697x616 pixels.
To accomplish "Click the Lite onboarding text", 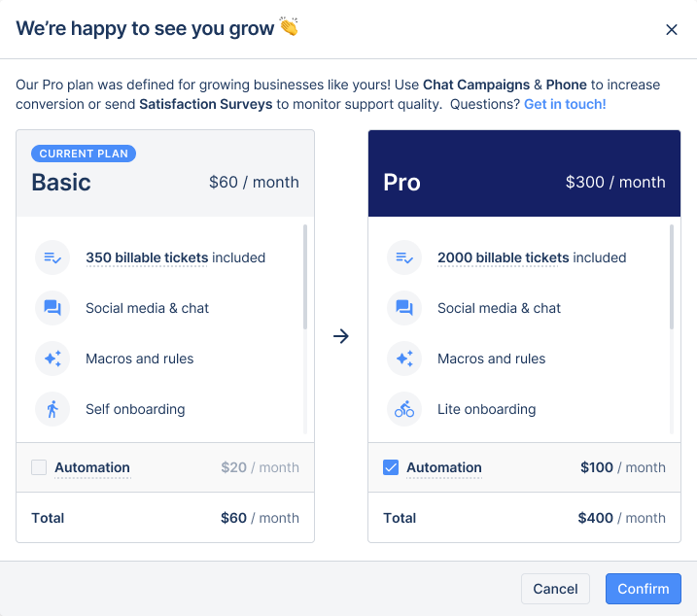I will (486, 409).
